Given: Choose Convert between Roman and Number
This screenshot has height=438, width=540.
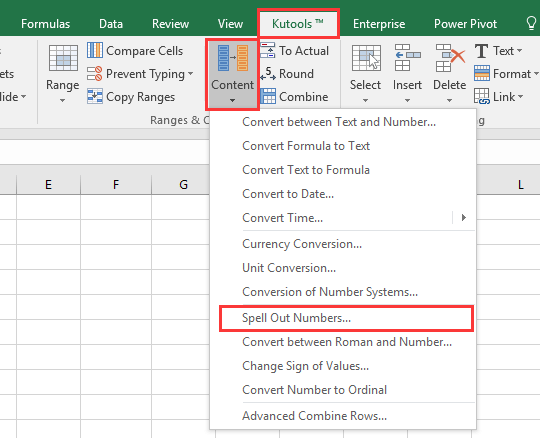Looking at the screenshot, I should (343, 342).
